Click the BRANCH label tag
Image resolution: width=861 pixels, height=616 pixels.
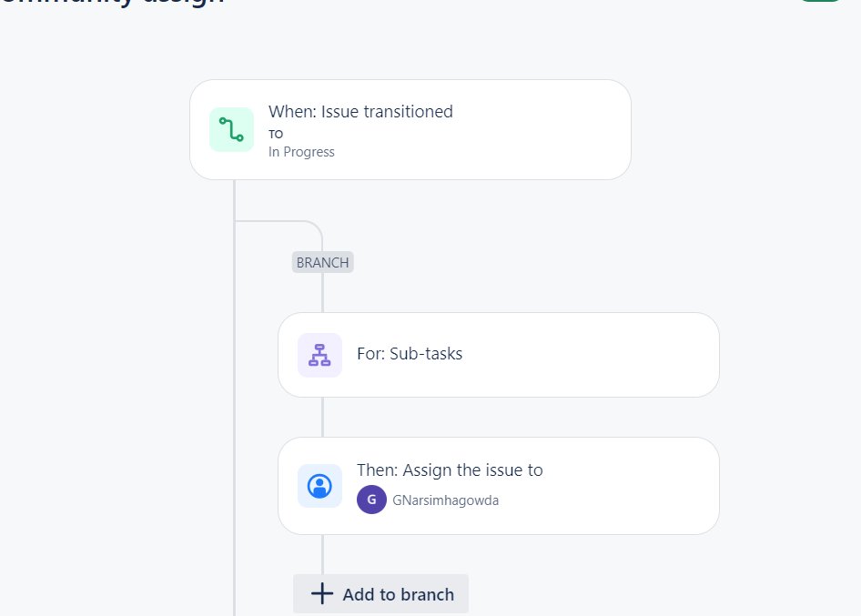tap(322, 262)
